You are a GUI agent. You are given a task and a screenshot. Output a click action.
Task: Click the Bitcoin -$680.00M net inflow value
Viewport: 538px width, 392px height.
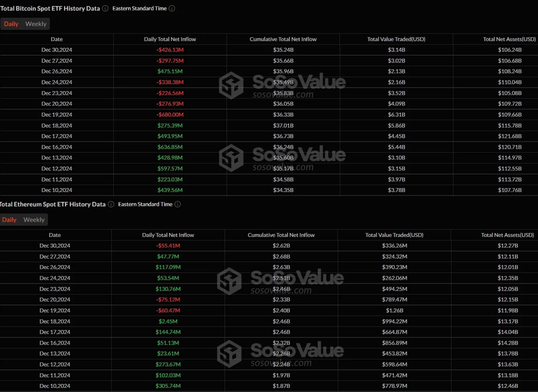170,114
